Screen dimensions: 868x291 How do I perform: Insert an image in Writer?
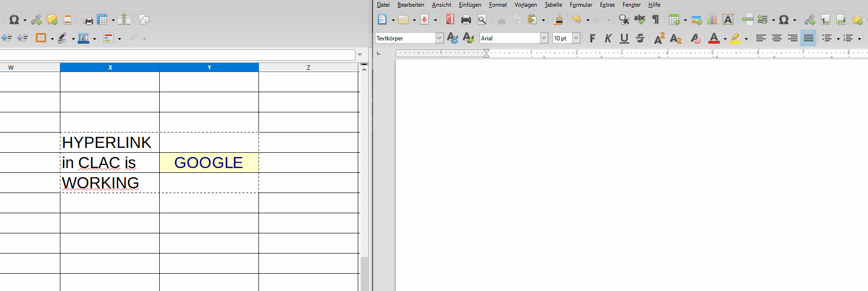(x=697, y=20)
